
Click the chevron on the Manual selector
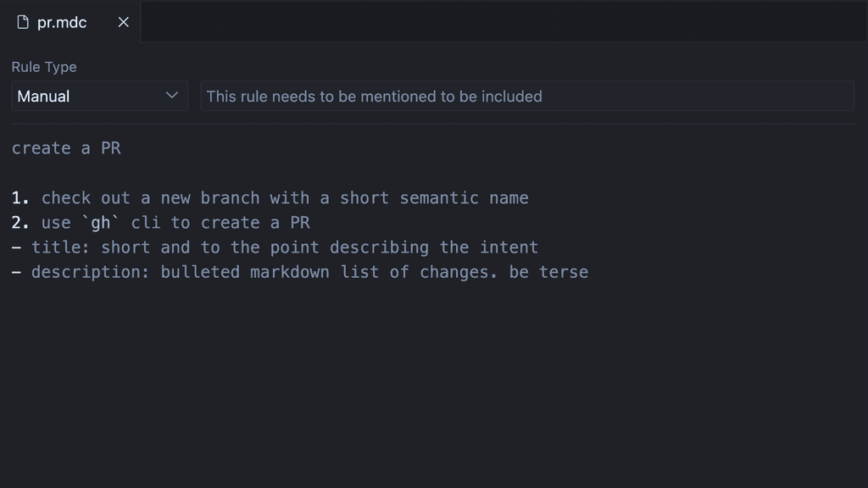pyautogui.click(x=172, y=96)
